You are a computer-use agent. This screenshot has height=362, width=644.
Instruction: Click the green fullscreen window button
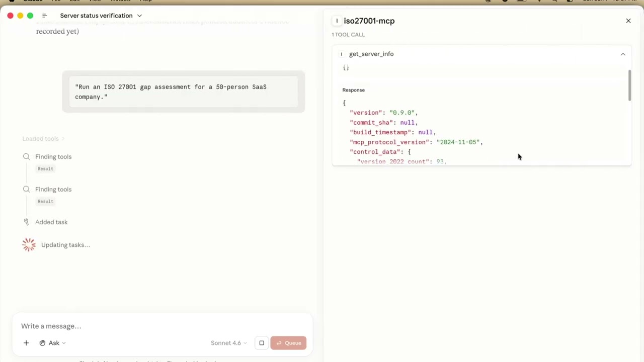tap(30, 16)
